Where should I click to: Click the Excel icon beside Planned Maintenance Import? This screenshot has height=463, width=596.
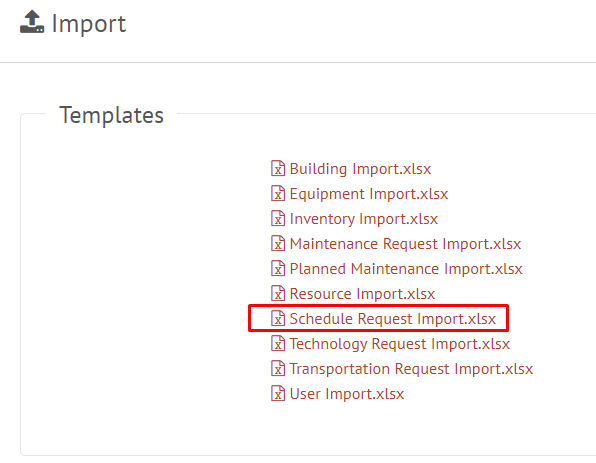[x=278, y=269]
